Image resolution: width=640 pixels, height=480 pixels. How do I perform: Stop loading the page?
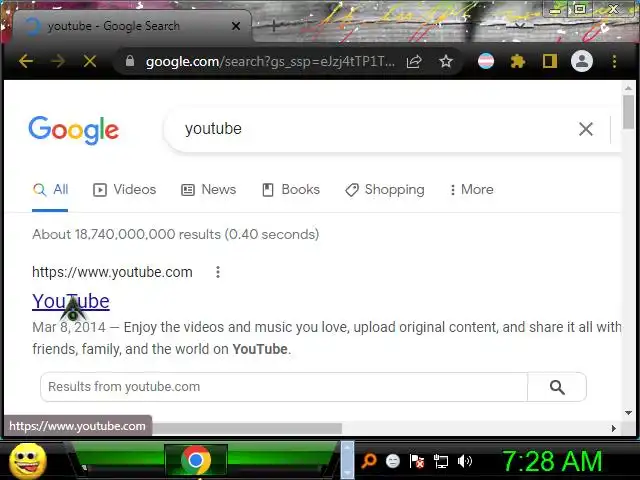point(90,62)
